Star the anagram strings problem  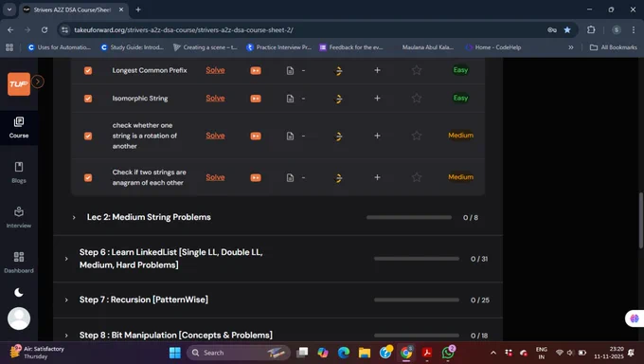417,177
